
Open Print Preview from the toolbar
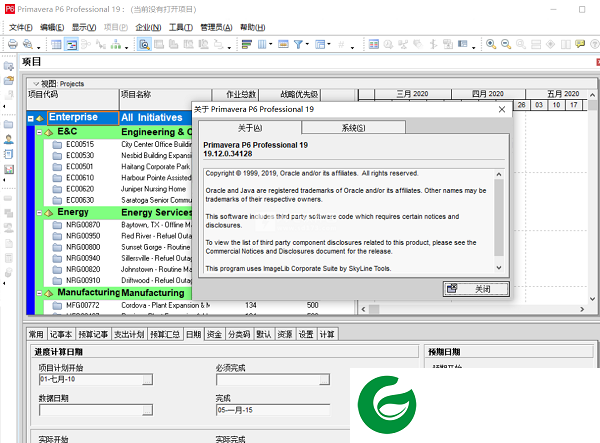point(28,44)
